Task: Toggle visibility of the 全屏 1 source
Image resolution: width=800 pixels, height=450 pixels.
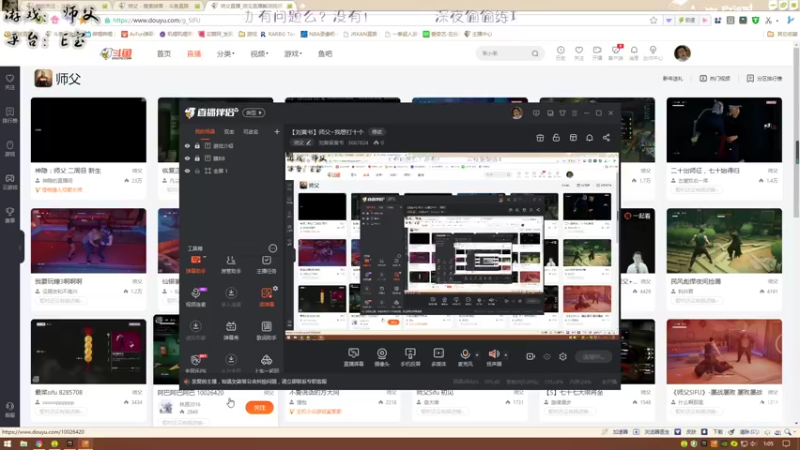Action: click(x=187, y=171)
